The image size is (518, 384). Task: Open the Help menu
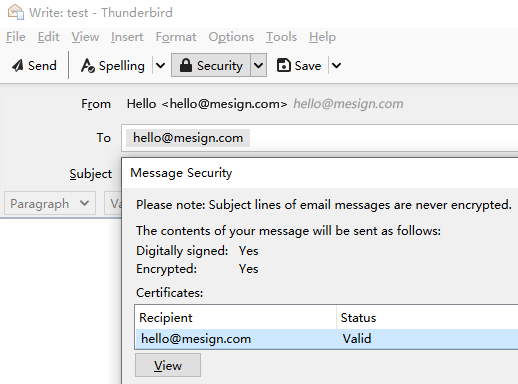pos(322,37)
